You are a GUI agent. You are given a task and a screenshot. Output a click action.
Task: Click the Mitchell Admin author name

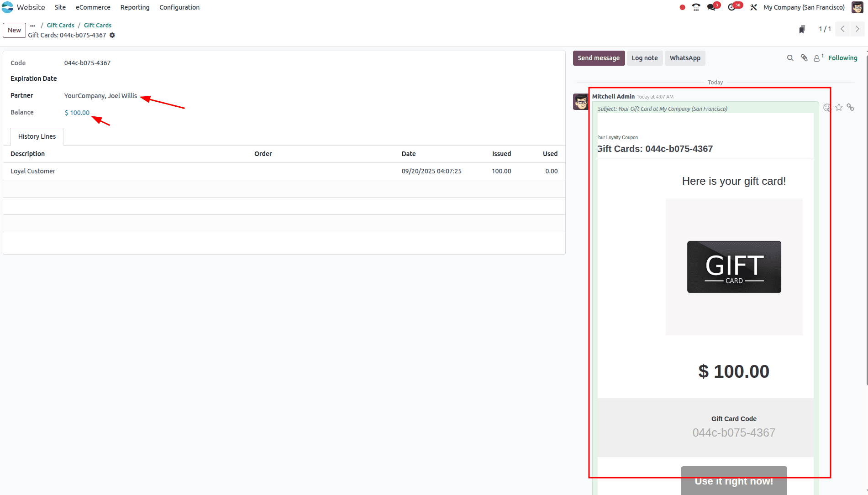(x=613, y=97)
